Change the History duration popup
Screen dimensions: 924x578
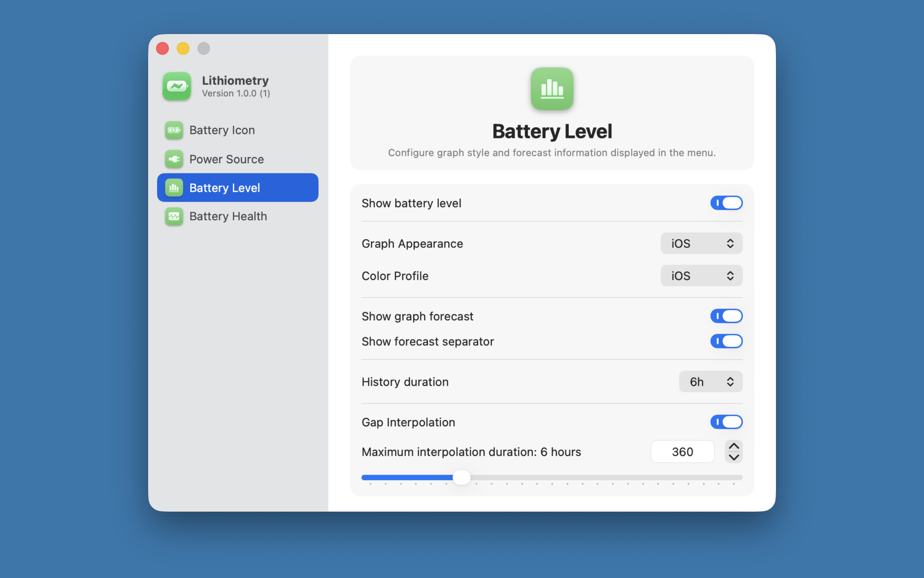[x=711, y=381]
